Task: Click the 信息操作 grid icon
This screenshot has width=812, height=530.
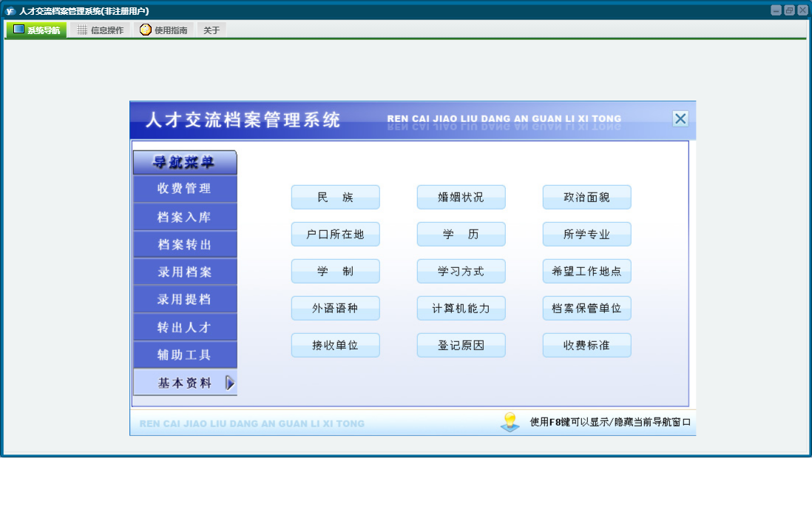Action: [82, 30]
